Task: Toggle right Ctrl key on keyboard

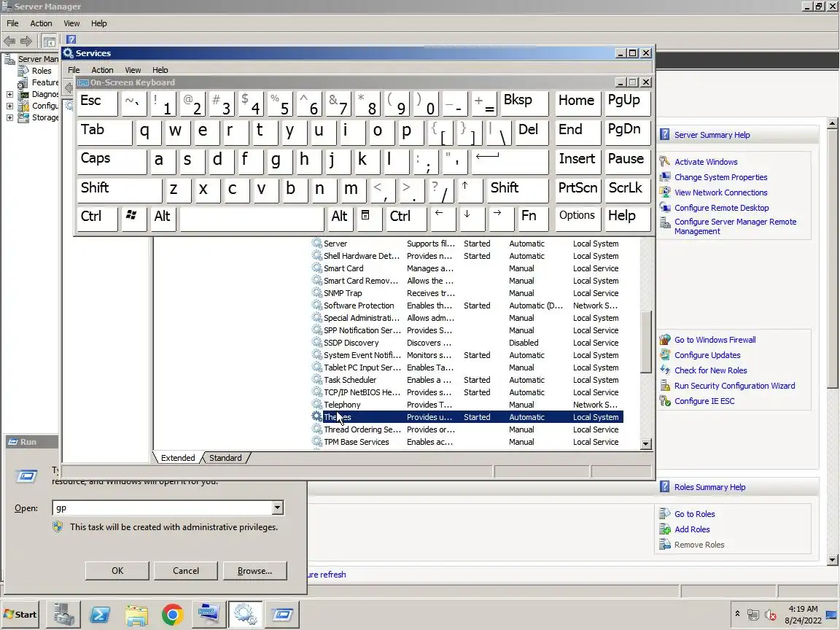Action: pos(406,218)
